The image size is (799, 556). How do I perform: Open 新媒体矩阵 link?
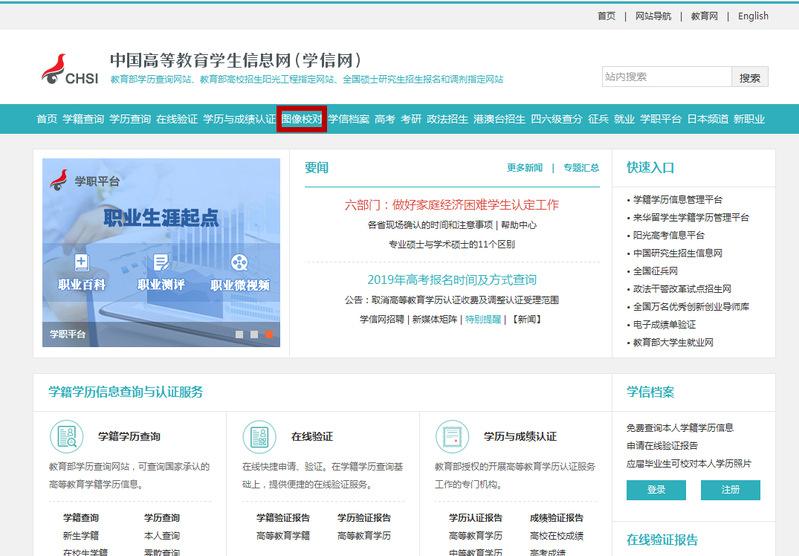(x=434, y=320)
